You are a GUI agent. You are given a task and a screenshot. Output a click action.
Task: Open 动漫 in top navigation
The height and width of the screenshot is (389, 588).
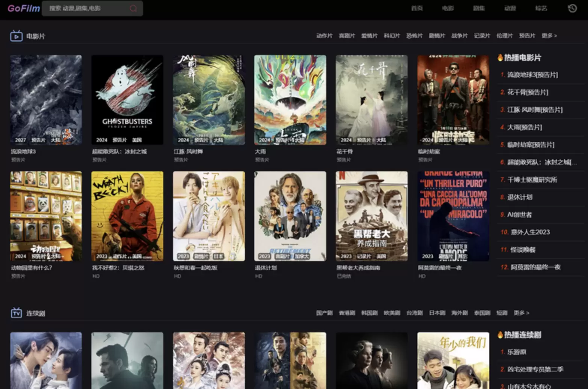510,8
